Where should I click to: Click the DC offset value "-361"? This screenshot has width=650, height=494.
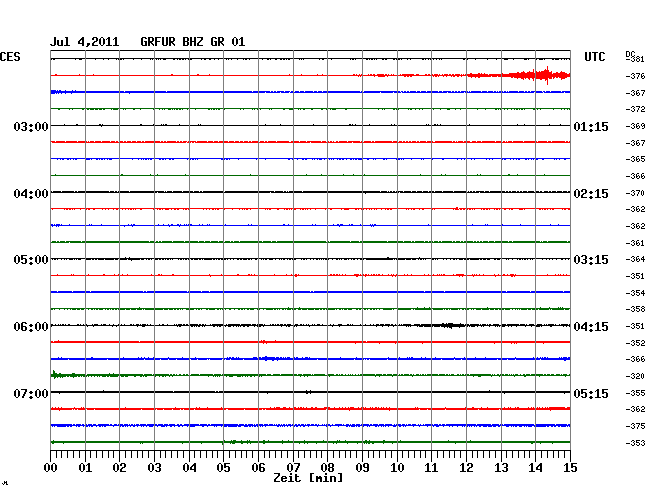point(636,243)
